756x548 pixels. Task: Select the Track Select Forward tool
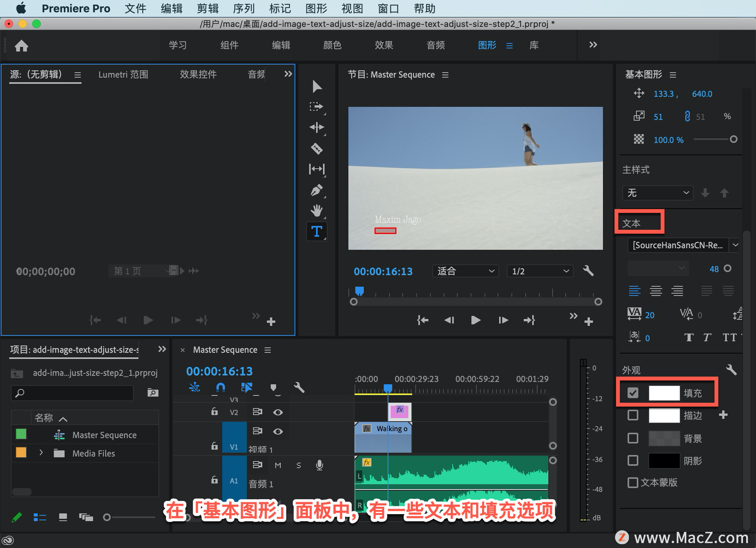click(x=316, y=107)
